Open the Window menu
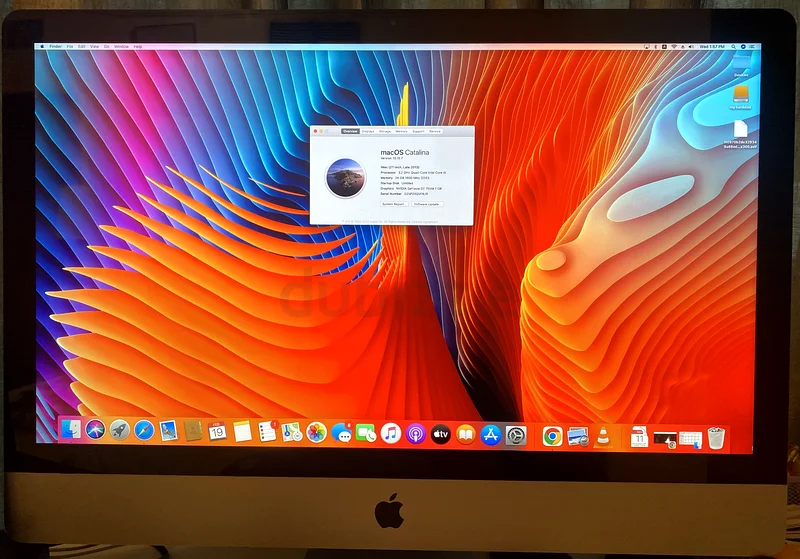 click(121, 46)
